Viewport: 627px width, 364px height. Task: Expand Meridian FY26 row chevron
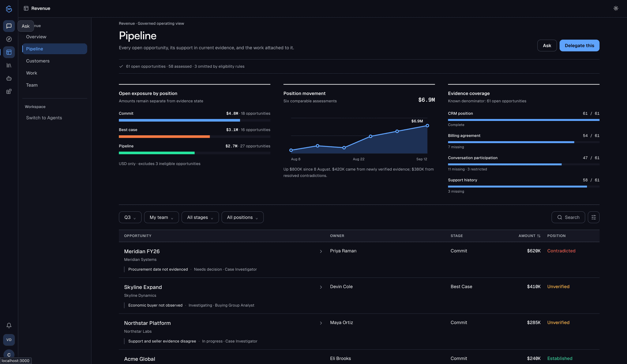coord(321,251)
